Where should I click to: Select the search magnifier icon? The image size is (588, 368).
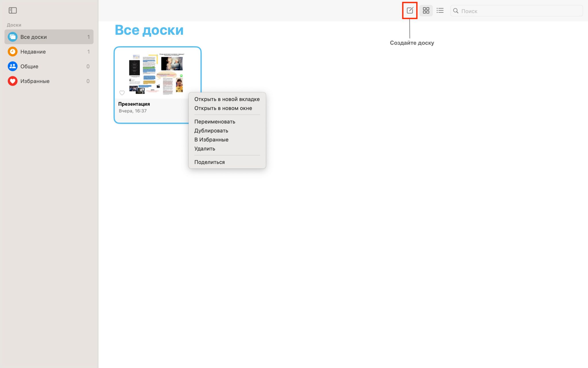[x=456, y=11]
